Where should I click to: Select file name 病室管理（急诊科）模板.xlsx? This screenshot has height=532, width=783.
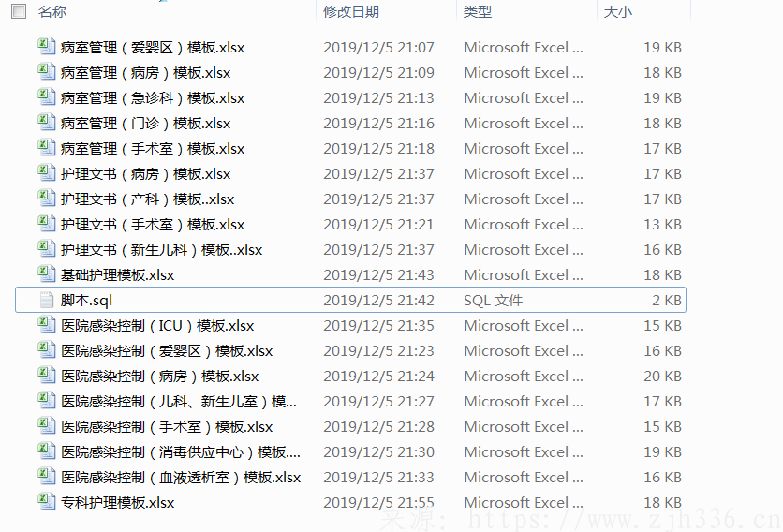153,98
